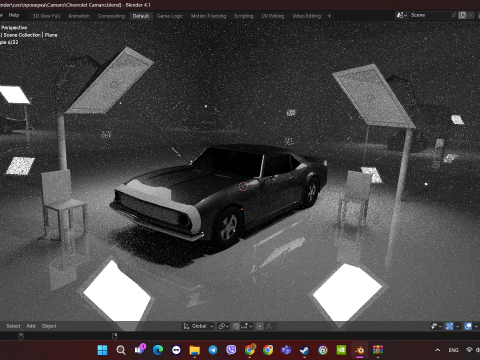
Task: Open the Motion Tracking workspace tab
Action: pos(208,16)
